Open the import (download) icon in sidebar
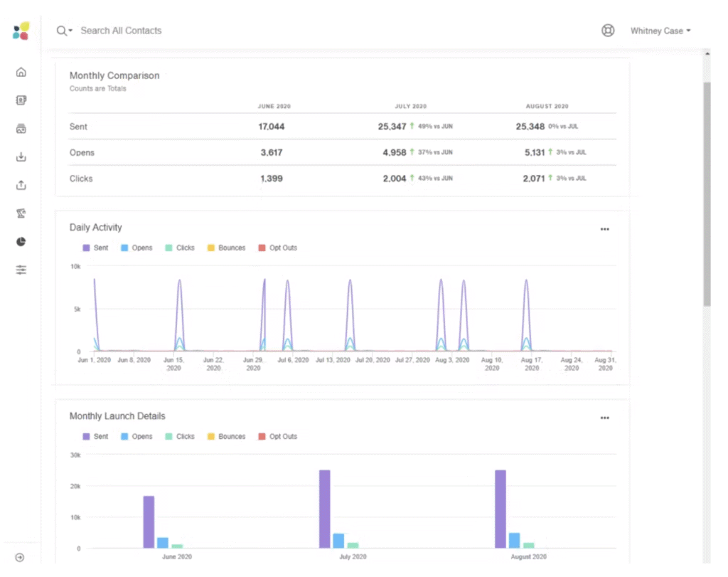728x577 pixels. pos(21,157)
